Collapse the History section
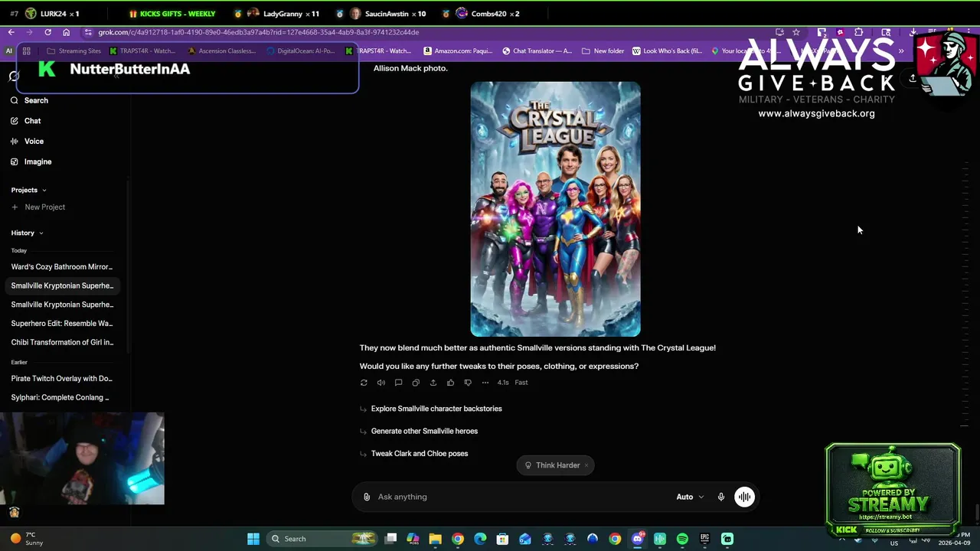This screenshot has width=980, height=551. (x=27, y=233)
